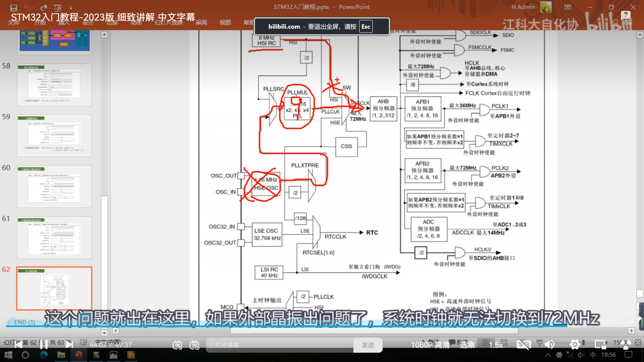Viewport: 644px width, 362px height.
Task: Open the 1.5x playback speed menu
Action: pos(496,345)
